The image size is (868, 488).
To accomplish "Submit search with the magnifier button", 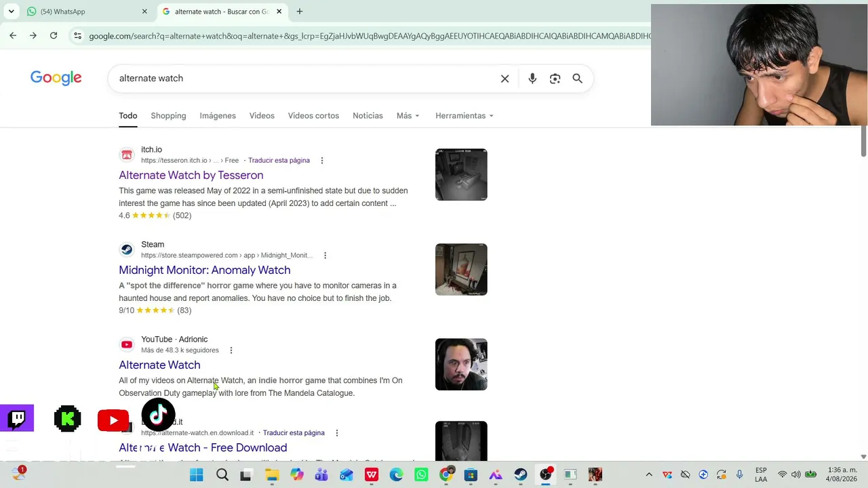I will pyautogui.click(x=578, y=79).
